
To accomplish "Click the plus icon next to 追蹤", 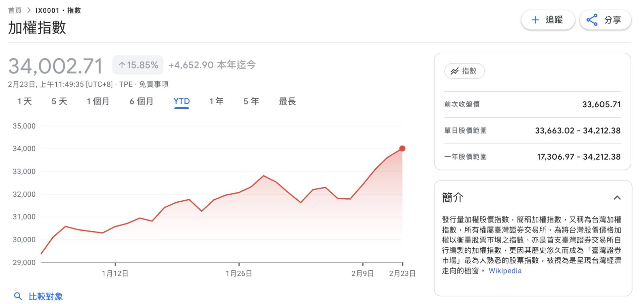I will (535, 20).
